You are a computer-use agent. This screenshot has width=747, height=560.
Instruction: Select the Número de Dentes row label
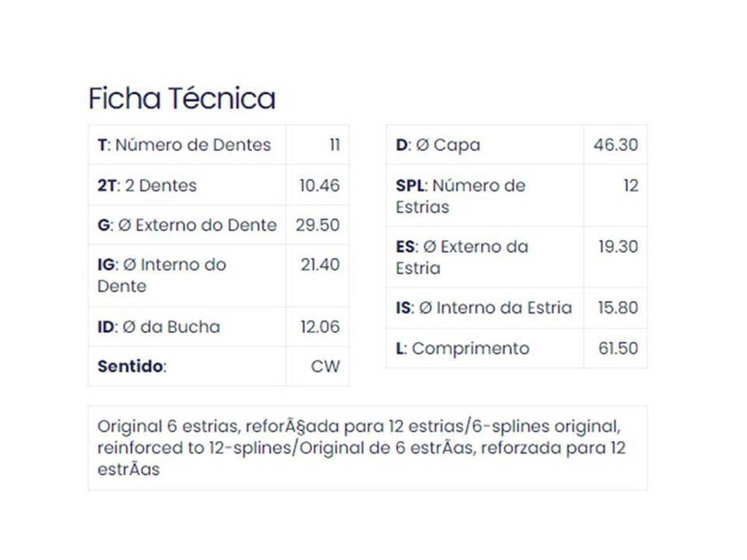[x=185, y=145]
